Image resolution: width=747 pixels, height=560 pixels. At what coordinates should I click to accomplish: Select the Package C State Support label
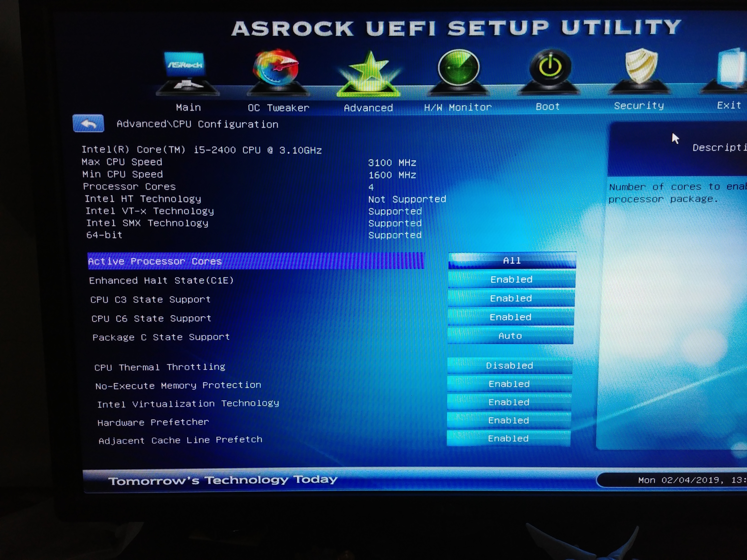161,337
